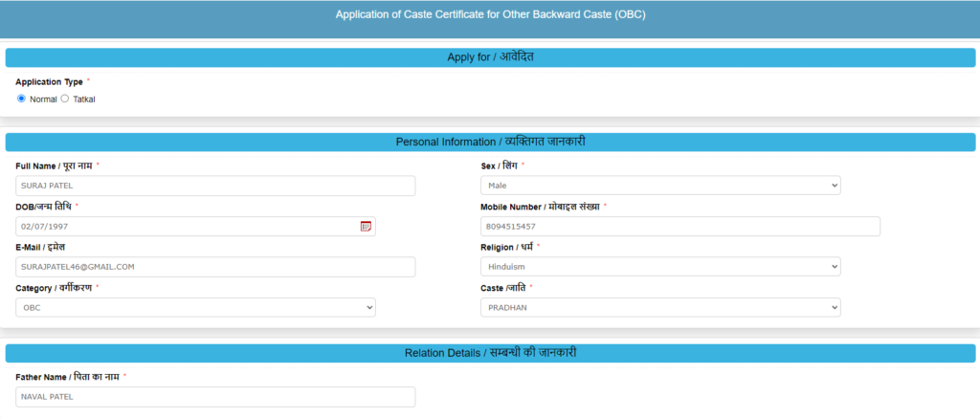The image size is (980, 418).
Task: Click the Apply for section header
Action: (x=491, y=57)
